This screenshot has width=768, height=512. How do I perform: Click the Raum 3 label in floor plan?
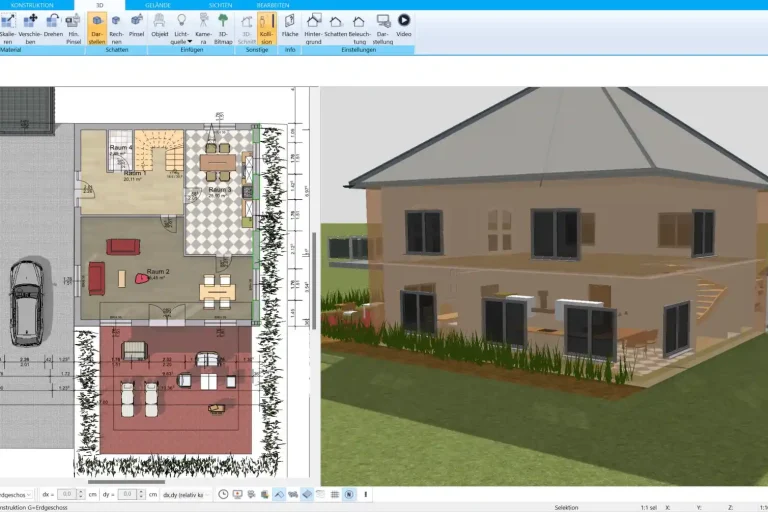click(219, 189)
